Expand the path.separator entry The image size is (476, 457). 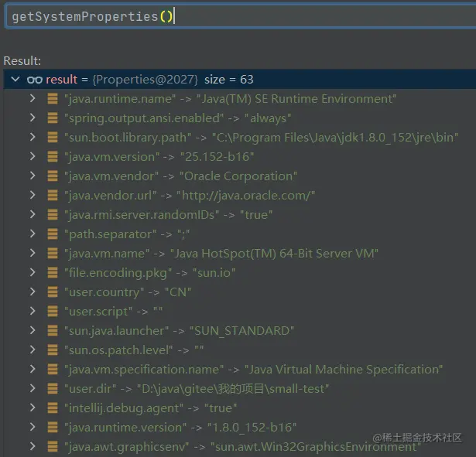point(33,234)
